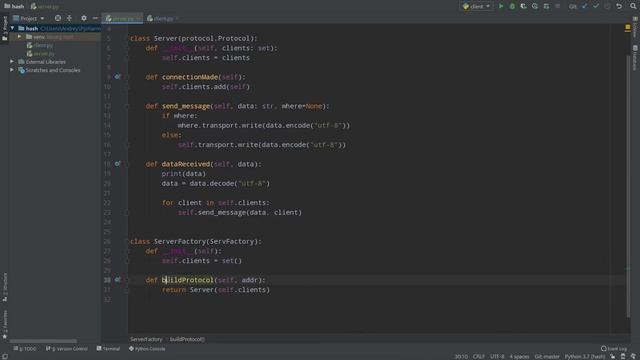Collapse the hash project root node
The height and width of the screenshot is (360, 640).
pos(12,28)
